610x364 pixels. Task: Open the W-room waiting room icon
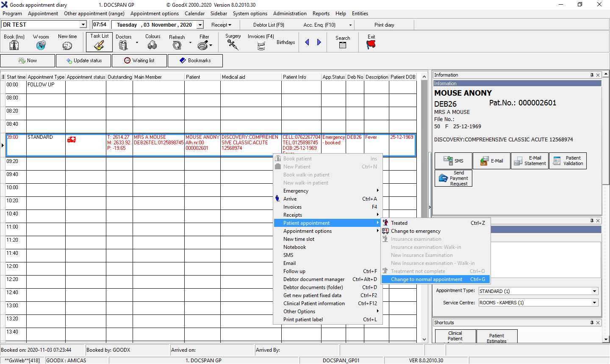point(41,45)
